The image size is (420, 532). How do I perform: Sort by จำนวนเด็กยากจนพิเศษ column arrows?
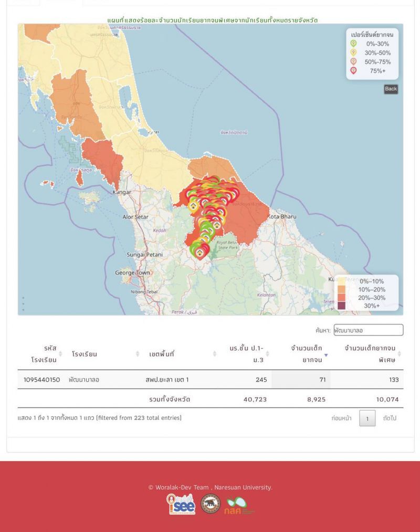[x=400, y=354]
